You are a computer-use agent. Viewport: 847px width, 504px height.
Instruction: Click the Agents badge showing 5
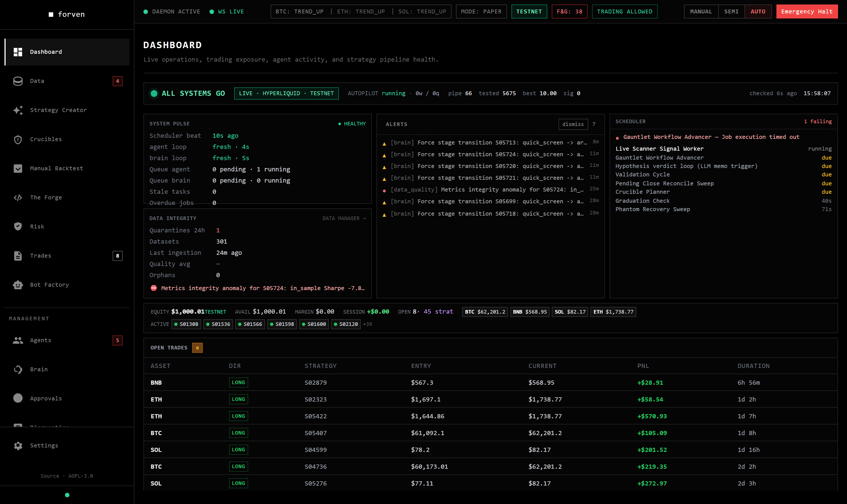(x=118, y=340)
